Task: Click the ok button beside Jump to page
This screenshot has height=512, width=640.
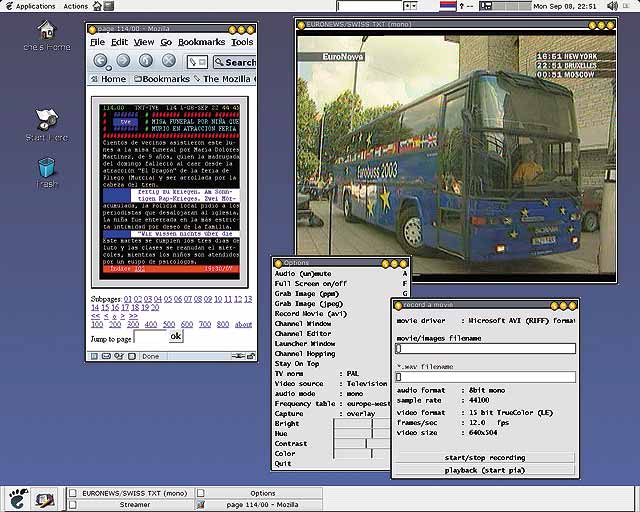Action: point(176,336)
